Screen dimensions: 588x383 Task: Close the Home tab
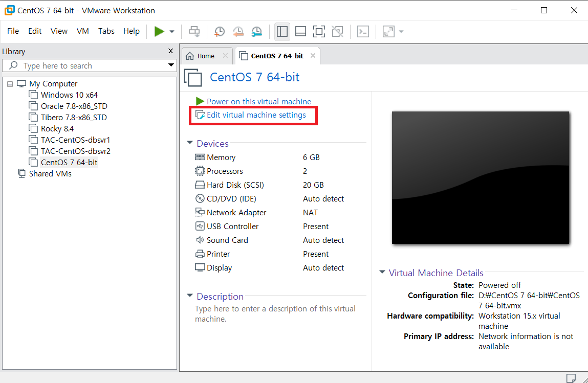tap(225, 55)
